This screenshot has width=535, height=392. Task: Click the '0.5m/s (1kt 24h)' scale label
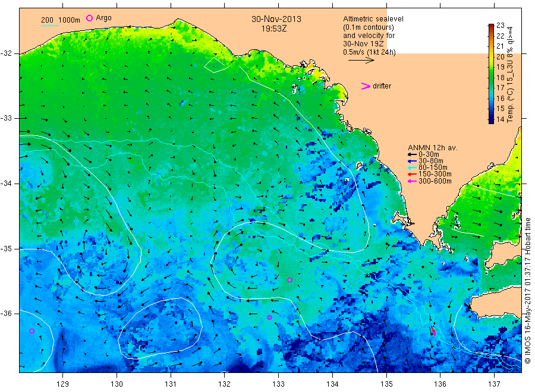point(370,52)
